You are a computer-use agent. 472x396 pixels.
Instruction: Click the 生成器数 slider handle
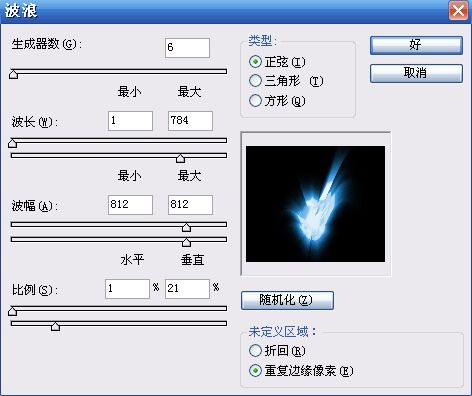click(x=13, y=74)
